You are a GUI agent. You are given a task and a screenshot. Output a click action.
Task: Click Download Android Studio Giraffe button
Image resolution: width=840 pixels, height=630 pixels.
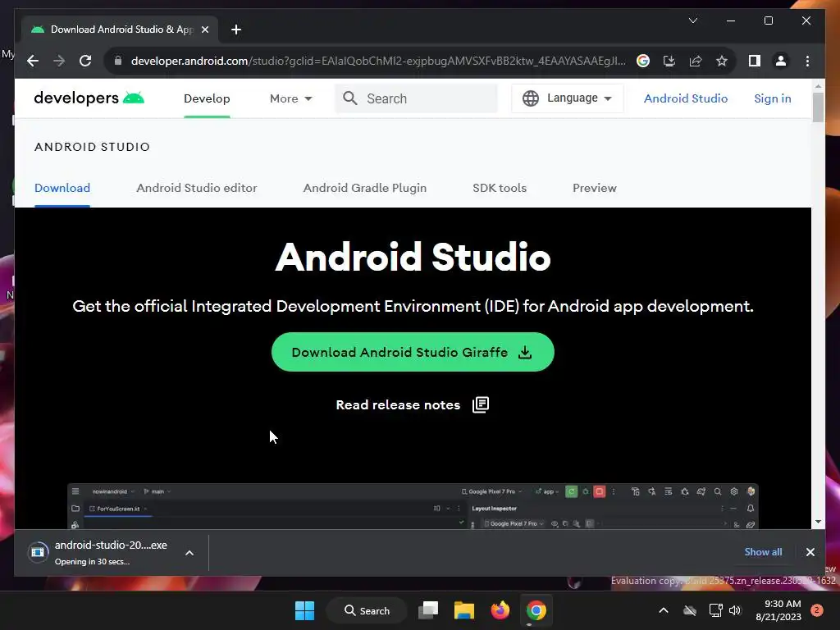pyautogui.click(x=413, y=352)
